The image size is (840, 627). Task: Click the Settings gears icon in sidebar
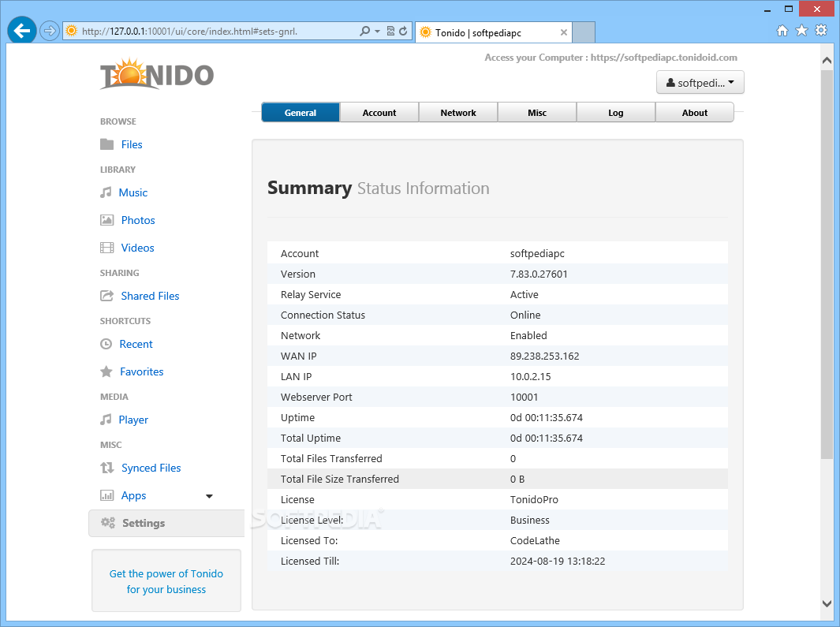[x=108, y=522]
